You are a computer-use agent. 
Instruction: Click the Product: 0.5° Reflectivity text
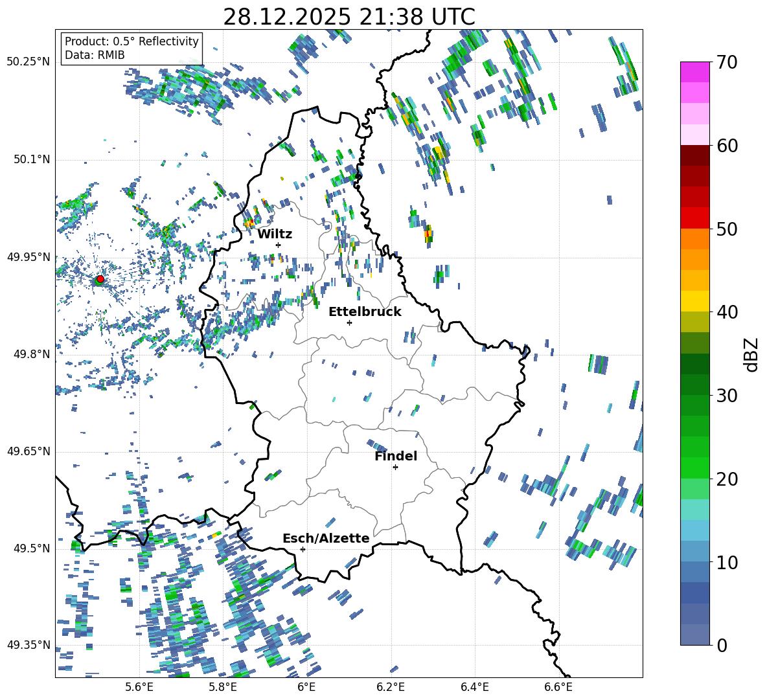(x=132, y=41)
